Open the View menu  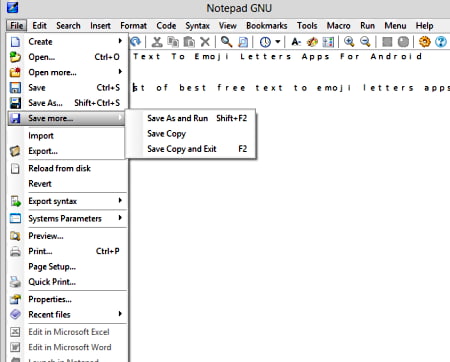click(228, 25)
